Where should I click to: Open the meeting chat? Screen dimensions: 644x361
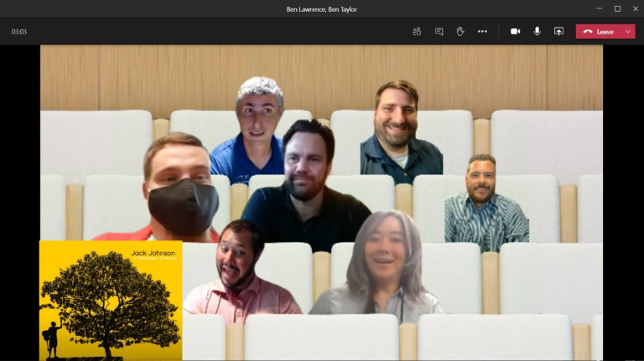pos(439,31)
